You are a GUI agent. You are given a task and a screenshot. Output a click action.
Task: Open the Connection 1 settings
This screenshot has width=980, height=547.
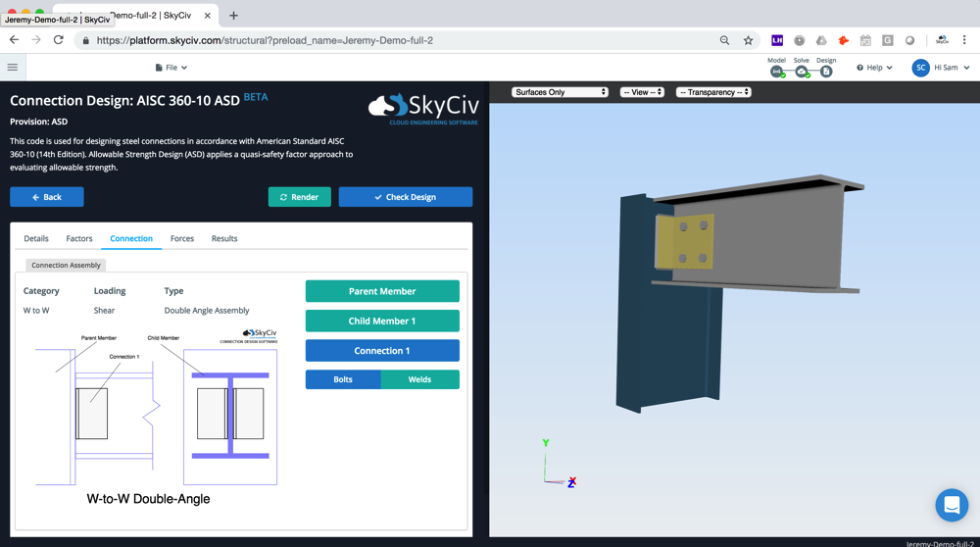point(382,351)
